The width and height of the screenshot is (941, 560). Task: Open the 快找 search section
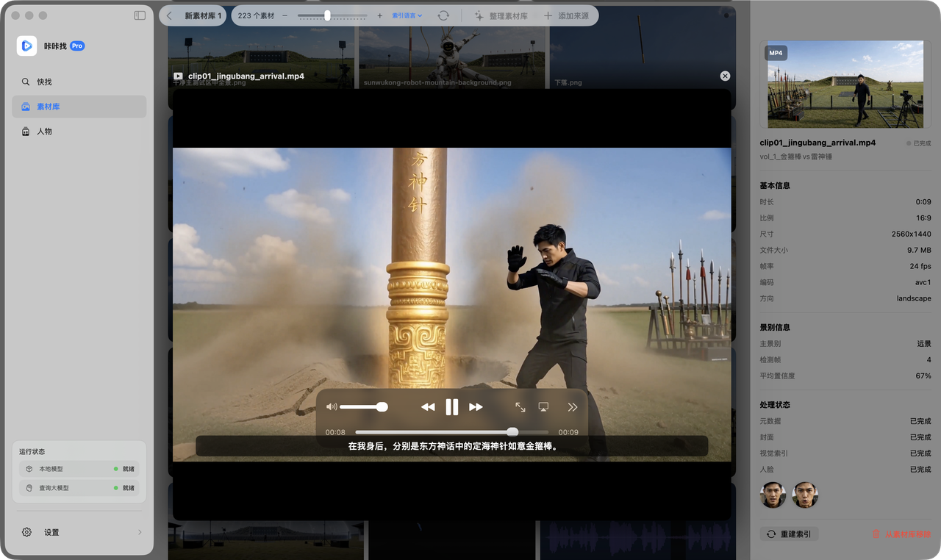[79, 82]
